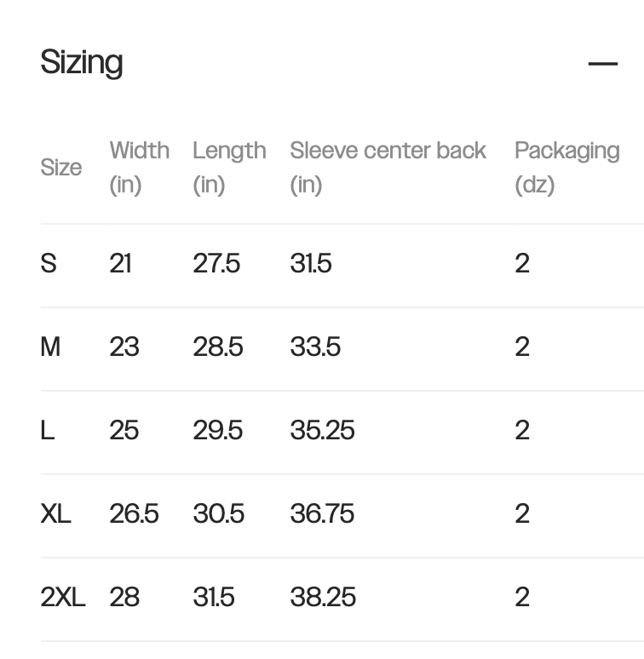Select the 35.25 sleeve value for large
The width and height of the screenshot is (644, 659).
(x=322, y=431)
